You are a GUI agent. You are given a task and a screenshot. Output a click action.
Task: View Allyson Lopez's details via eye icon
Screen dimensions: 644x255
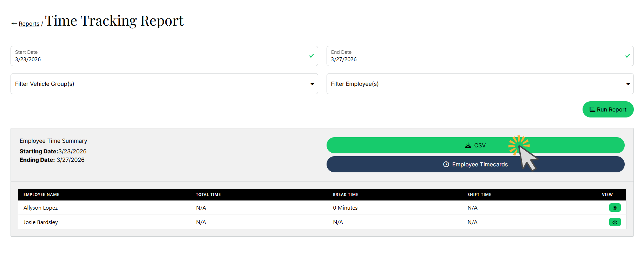[615, 208]
